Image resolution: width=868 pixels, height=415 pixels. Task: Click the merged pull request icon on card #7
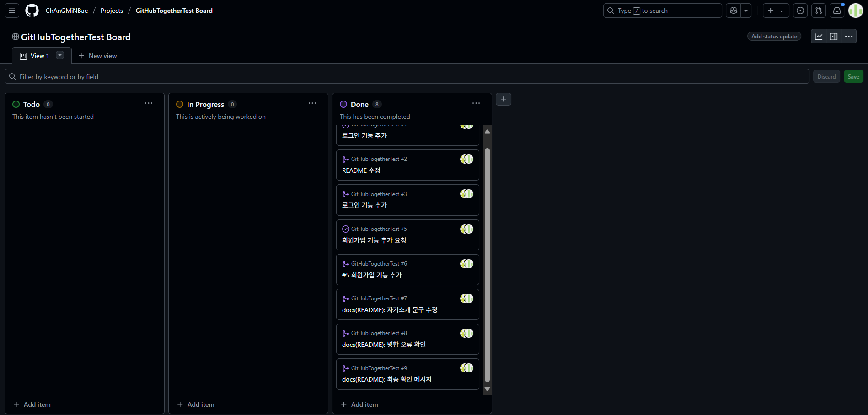(346, 299)
